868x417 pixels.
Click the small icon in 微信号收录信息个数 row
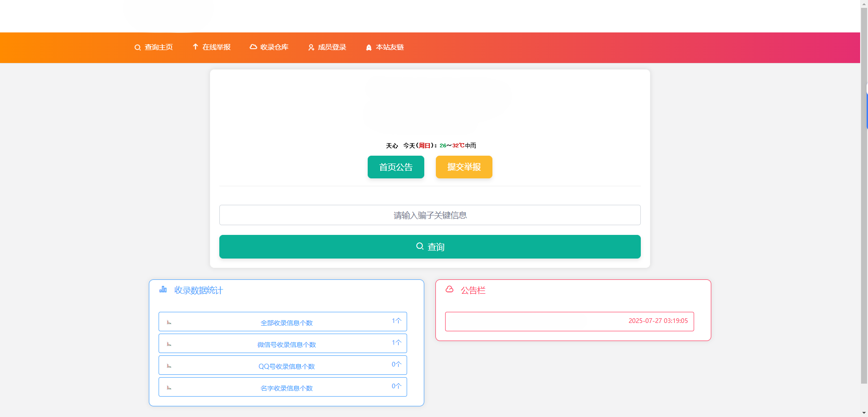point(169,344)
